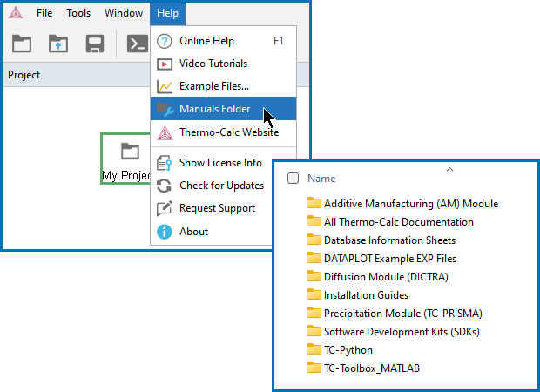This screenshot has width=540, height=392.
Task: Select Precipitation Module (TC-PRISMA) folder name
Action: [x=403, y=313]
